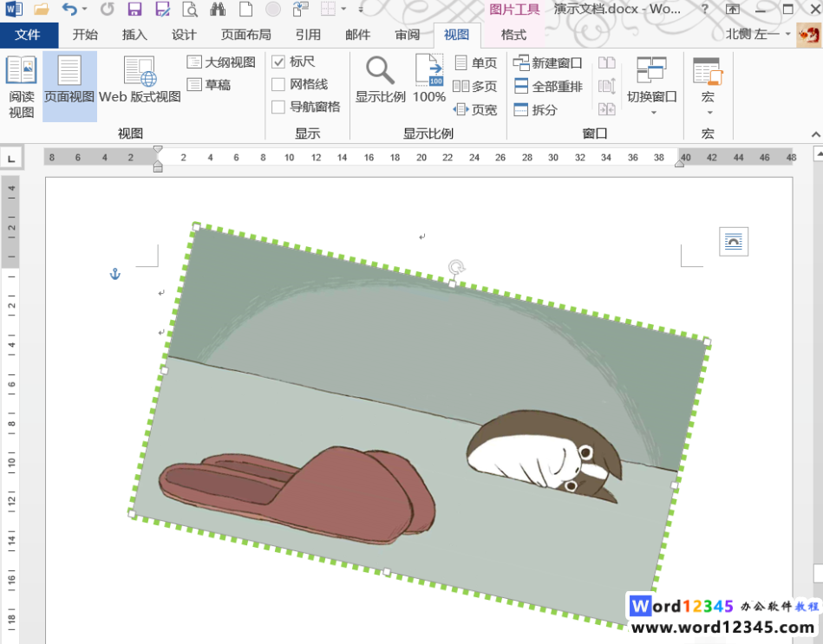This screenshot has height=644, width=823.
Task: Click the reset window position icon
Action: 607,109
